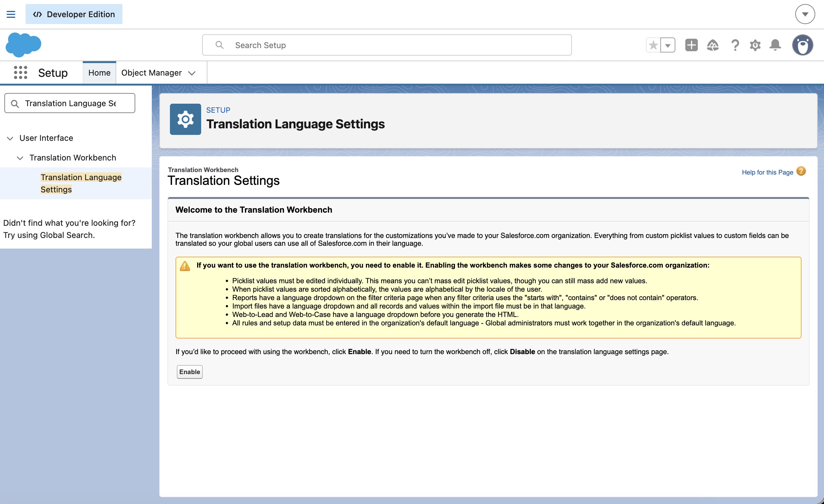Open Help for this Page link
Viewport: 824px width, 504px height.
click(x=767, y=172)
